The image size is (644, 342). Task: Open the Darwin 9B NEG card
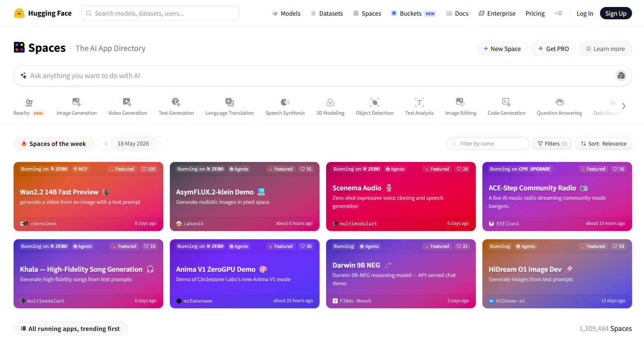pos(401,274)
